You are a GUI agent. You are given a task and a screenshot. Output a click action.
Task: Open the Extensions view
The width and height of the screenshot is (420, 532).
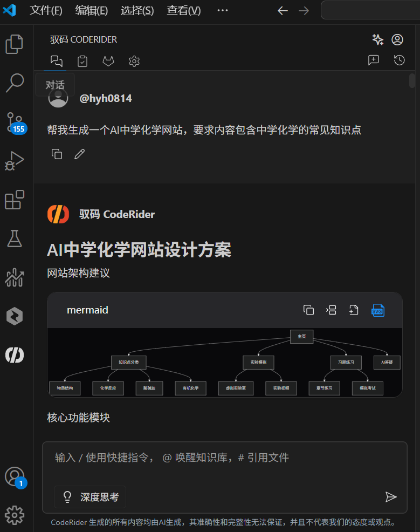(x=14, y=200)
